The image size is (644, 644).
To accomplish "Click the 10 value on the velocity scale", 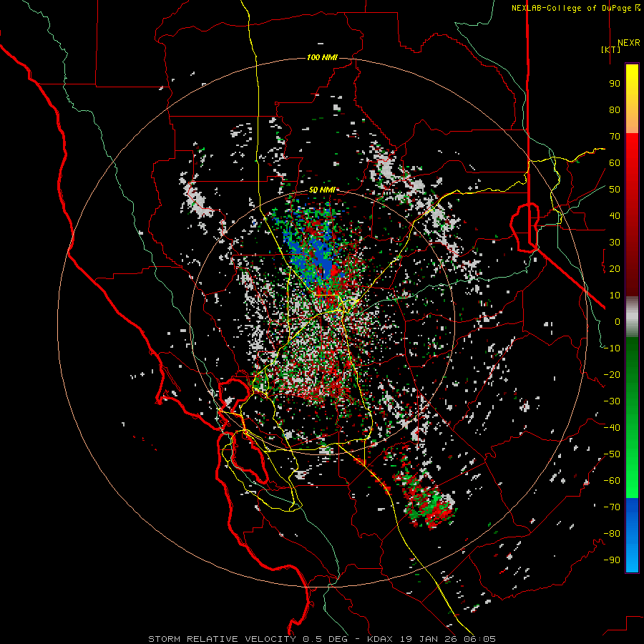I will click(x=615, y=296).
